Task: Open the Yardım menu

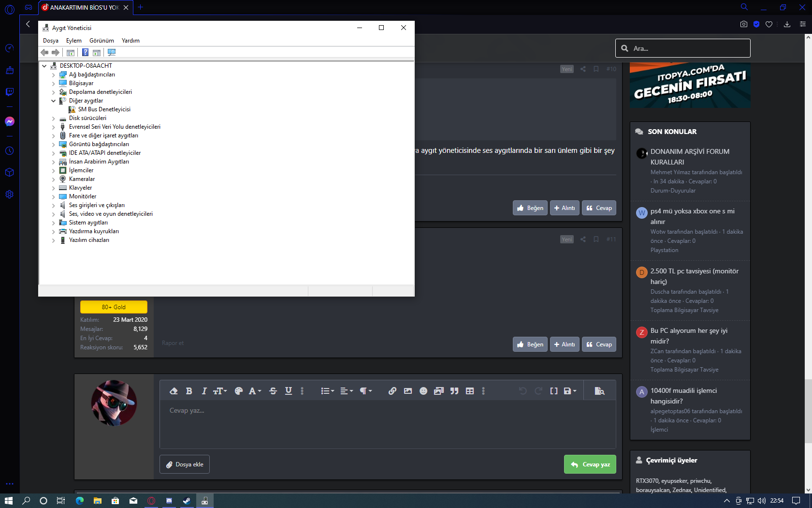Action: 130,41
